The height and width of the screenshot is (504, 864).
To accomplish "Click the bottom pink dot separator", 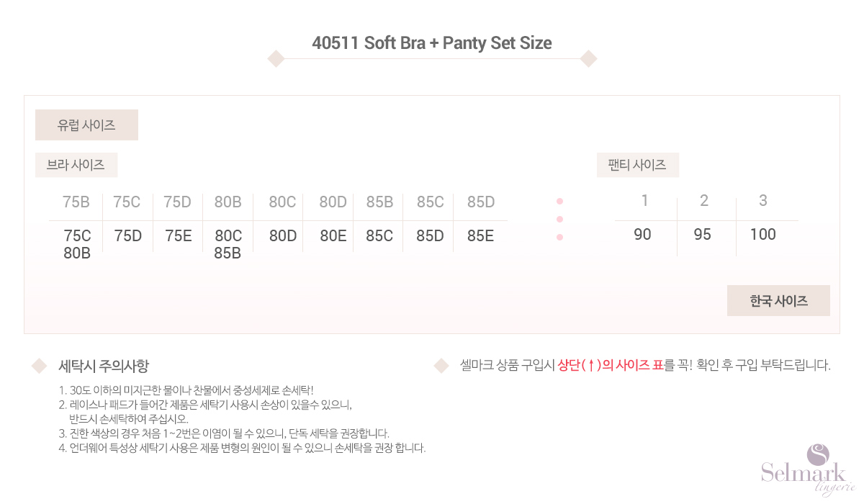I will (x=560, y=237).
